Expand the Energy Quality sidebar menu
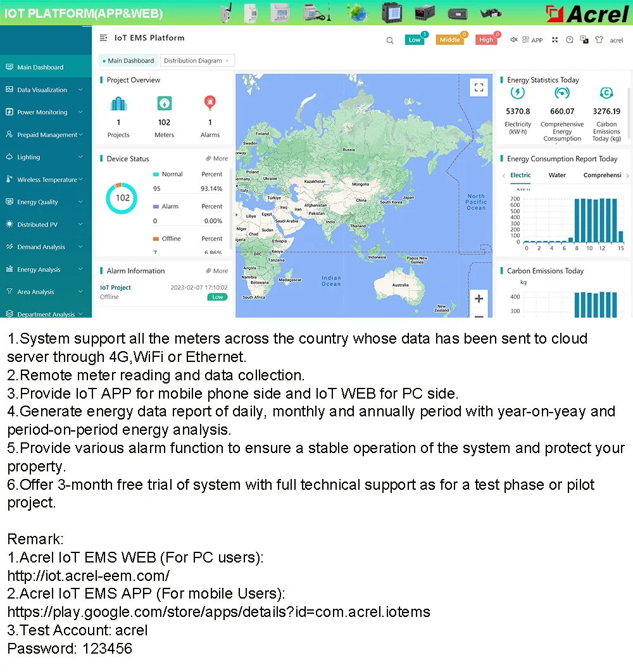This screenshot has width=633, height=672. (x=46, y=202)
